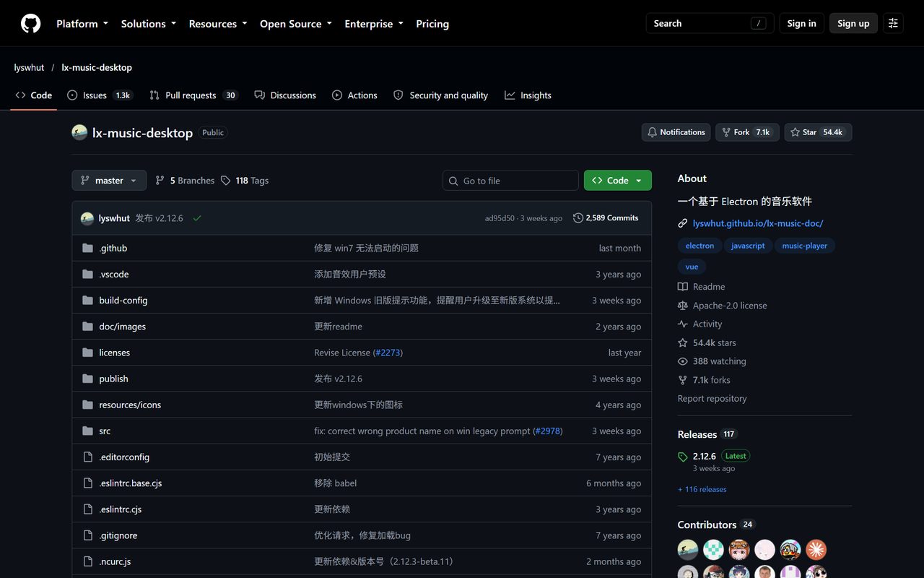Open the appearance settings icon next to Sign up
Viewport: 924px width, 578px height.
pyautogui.click(x=893, y=23)
